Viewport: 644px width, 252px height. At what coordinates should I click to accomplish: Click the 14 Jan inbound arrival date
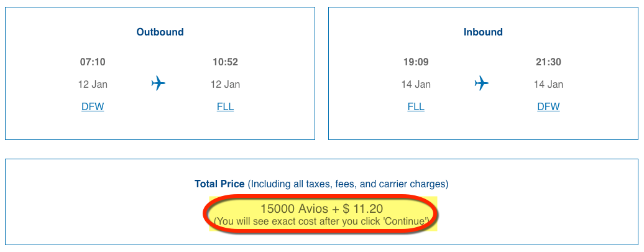pos(548,84)
